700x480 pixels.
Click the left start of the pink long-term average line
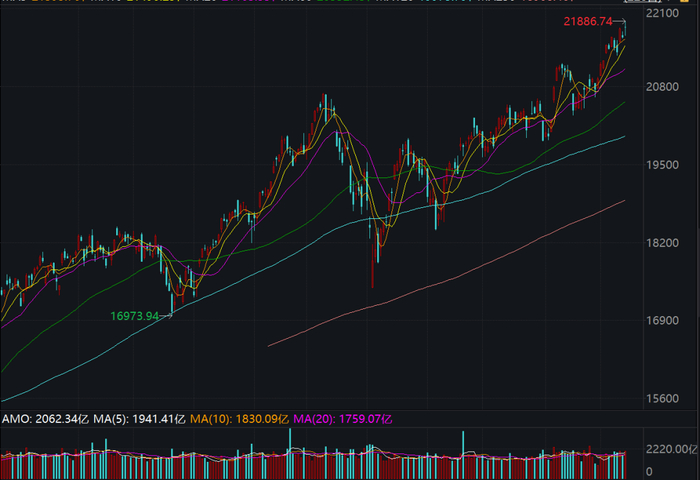(268, 346)
